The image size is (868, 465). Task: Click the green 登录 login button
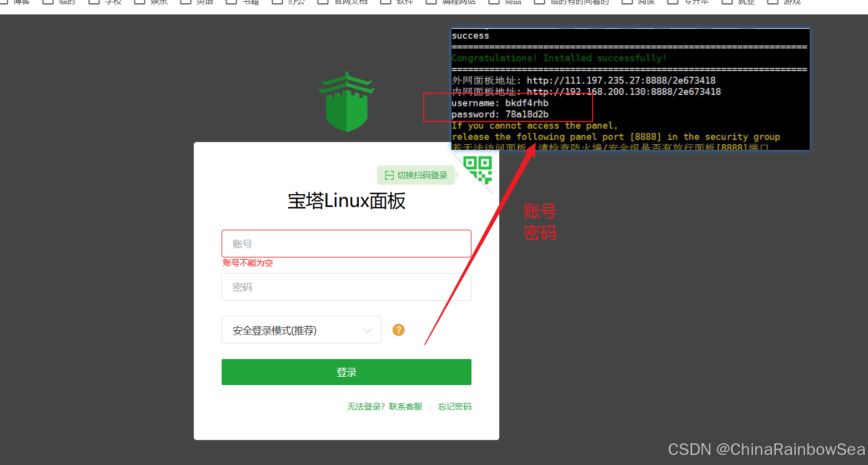[346, 372]
